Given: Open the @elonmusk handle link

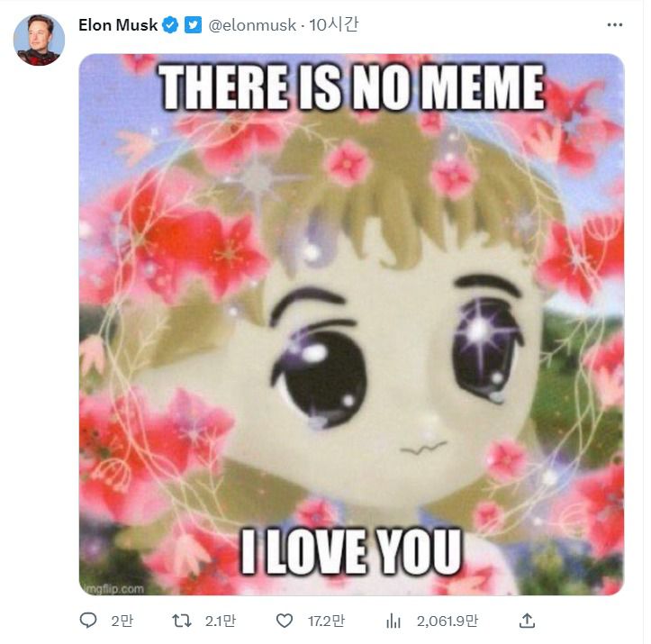Looking at the screenshot, I should tap(252, 26).
